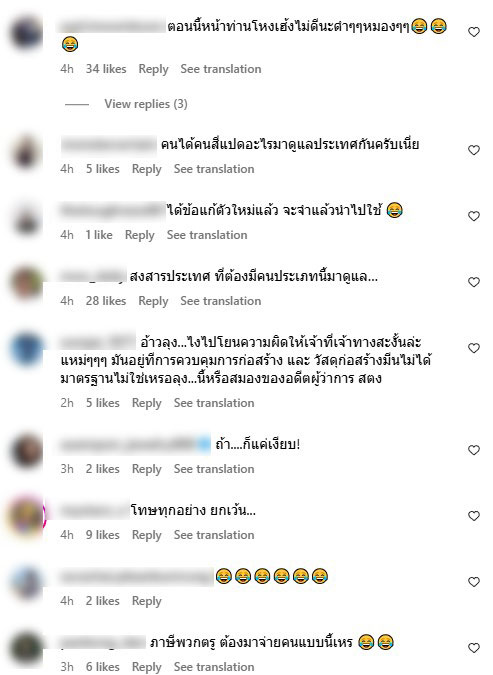Open the 34 likes count list
The height and width of the screenshot is (675, 493).
[x=106, y=69]
